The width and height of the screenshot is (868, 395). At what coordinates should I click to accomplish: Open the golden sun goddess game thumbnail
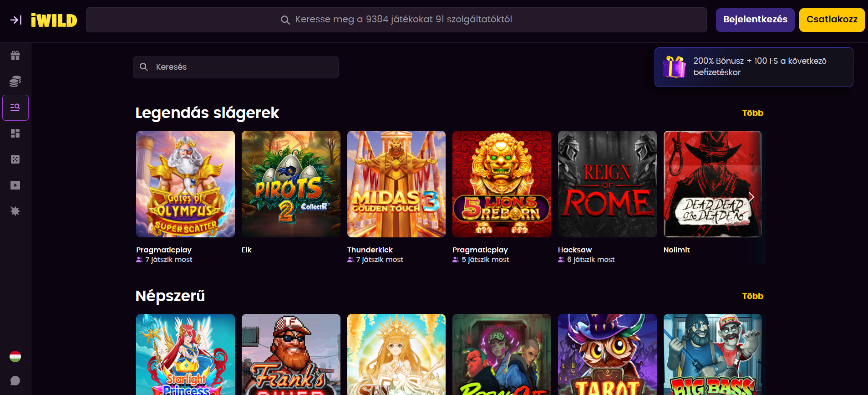click(396, 354)
